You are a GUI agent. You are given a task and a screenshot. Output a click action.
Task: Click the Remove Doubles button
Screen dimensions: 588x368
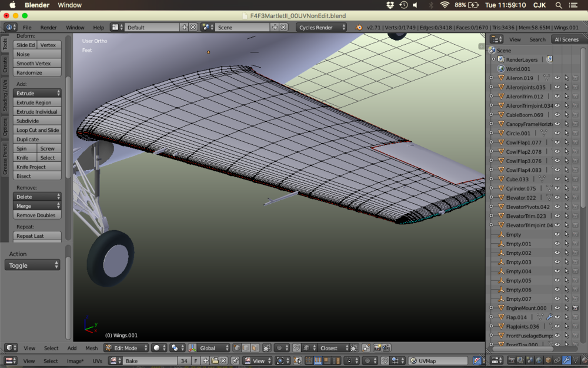pyautogui.click(x=37, y=216)
